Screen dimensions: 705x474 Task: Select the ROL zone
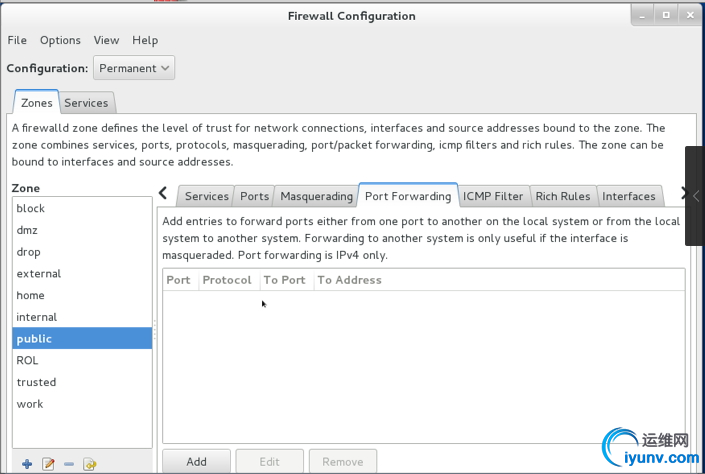pyautogui.click(x=27, y=360)
